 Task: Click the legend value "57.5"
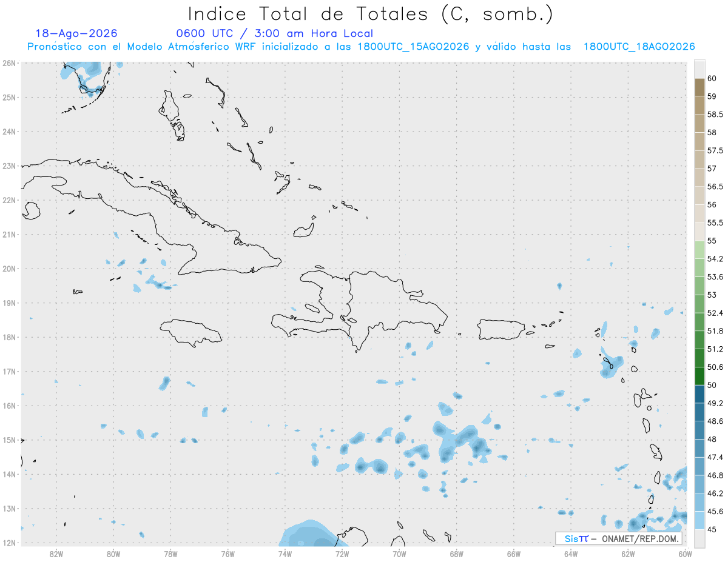(715, 150)
